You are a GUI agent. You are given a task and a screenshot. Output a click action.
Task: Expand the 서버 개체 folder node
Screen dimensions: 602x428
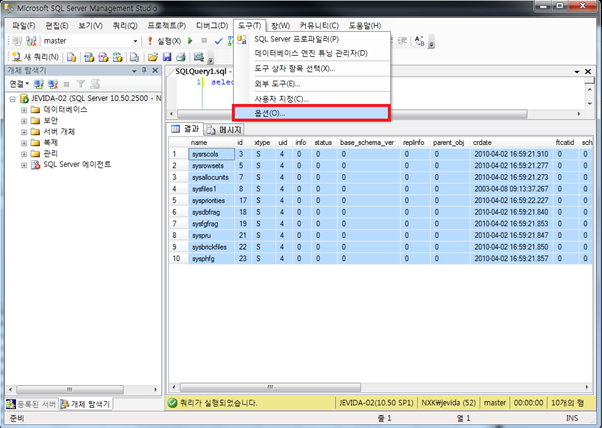pos(24,132)
